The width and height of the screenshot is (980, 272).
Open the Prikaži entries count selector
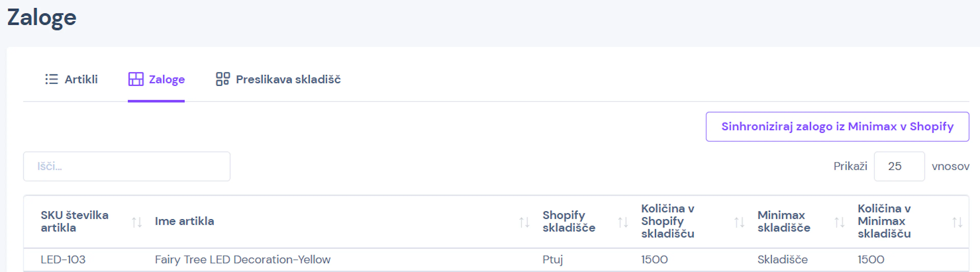[899, 166]
